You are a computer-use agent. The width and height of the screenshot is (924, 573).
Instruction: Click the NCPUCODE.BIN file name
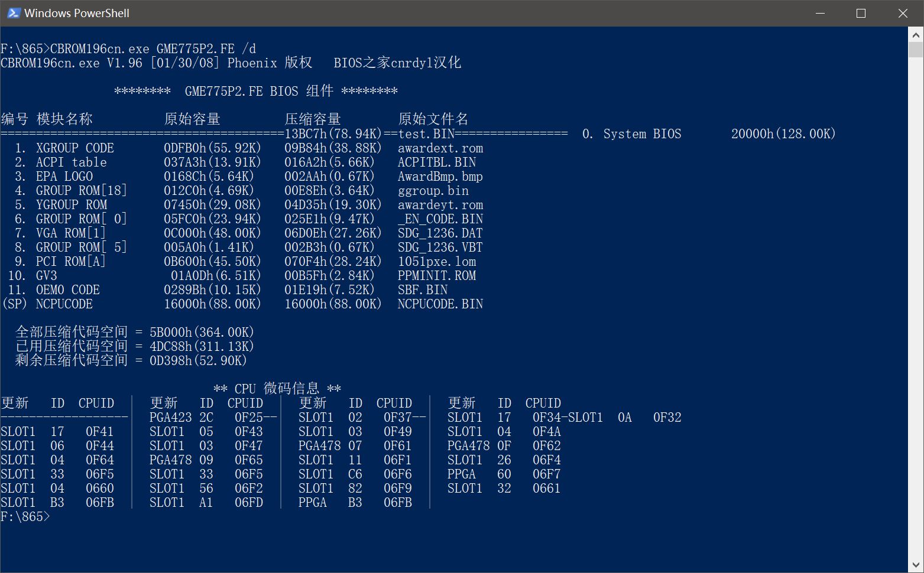pos(440,304)
